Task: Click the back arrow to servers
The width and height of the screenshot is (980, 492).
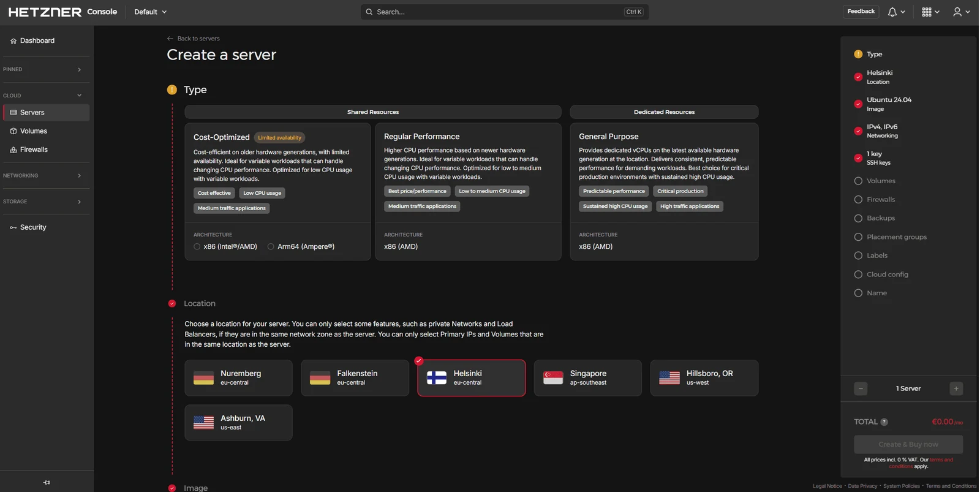Action: [x=170, y=39]
